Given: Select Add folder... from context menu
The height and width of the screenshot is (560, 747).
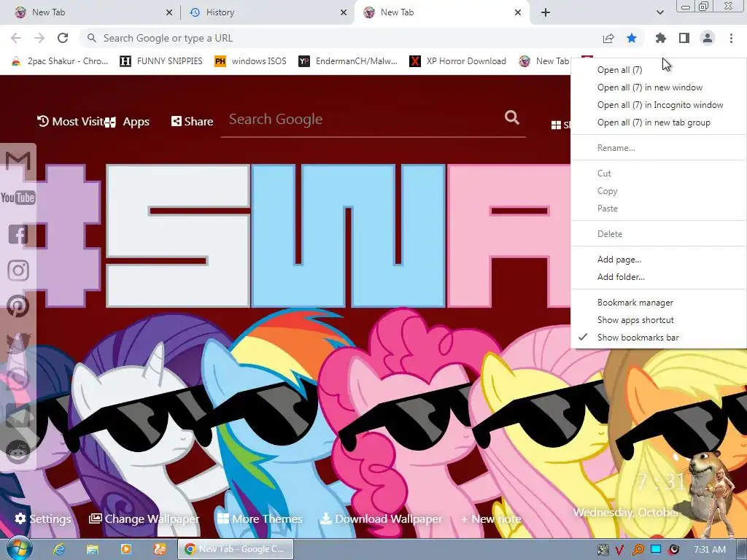Looking at the screenshot, I should 659,277.
